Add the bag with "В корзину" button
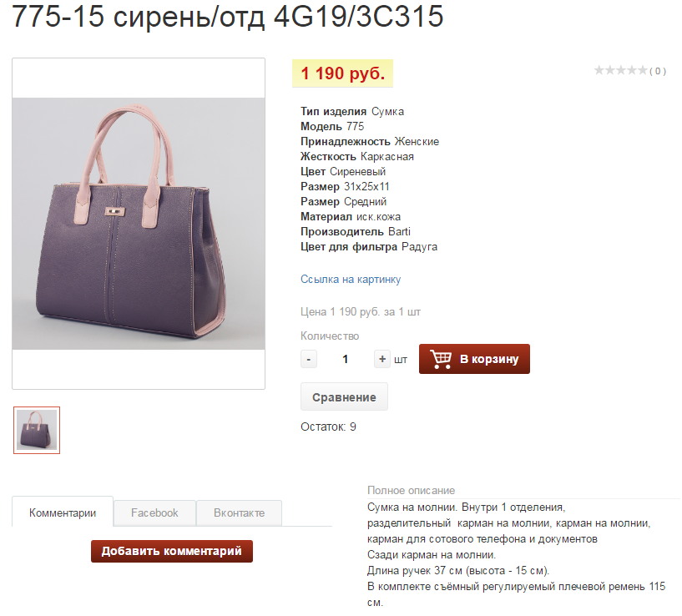 (x=474, y=359)
